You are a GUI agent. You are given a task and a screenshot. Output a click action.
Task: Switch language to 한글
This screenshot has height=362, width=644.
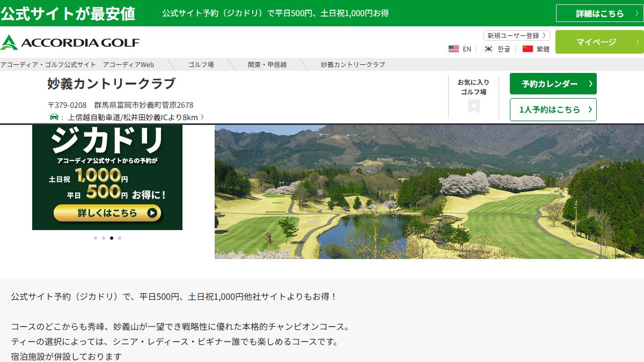[503, 49]
